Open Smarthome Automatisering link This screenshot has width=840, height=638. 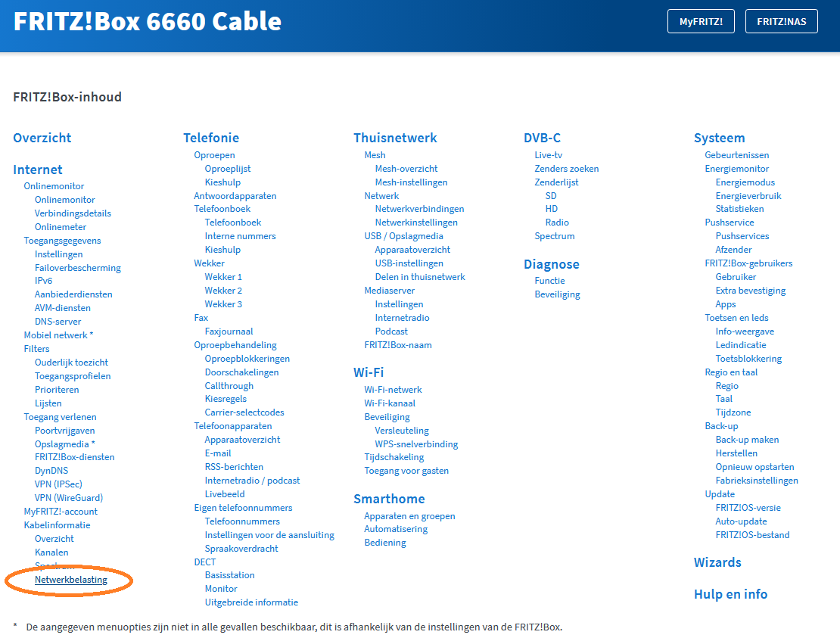tap(396, 529)
